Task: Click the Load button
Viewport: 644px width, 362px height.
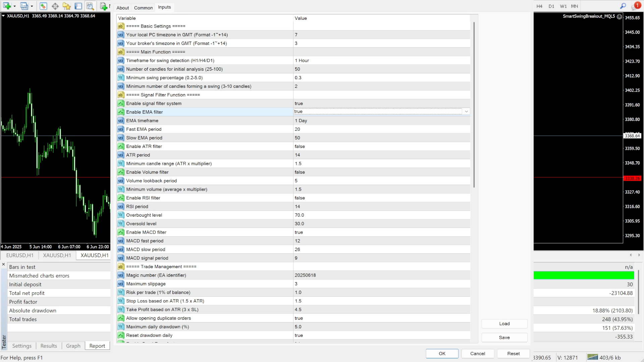Action: (x=504, y=324)
